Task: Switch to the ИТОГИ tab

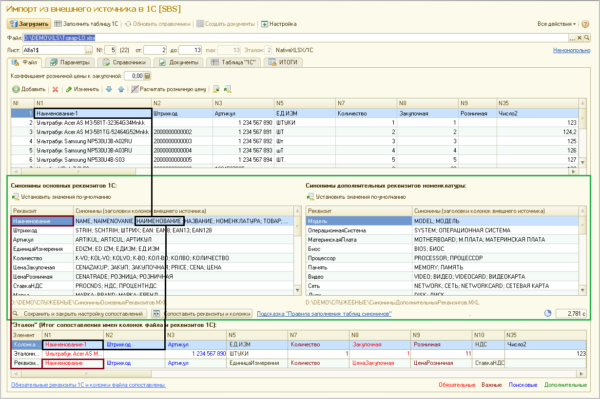Action: click(283, 62)
